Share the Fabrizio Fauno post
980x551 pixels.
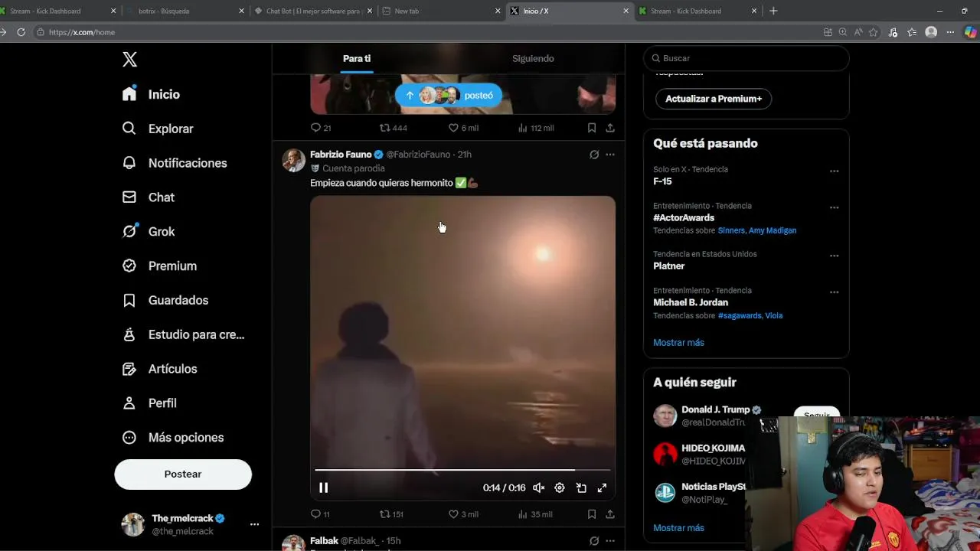click(x=610, y=514)
